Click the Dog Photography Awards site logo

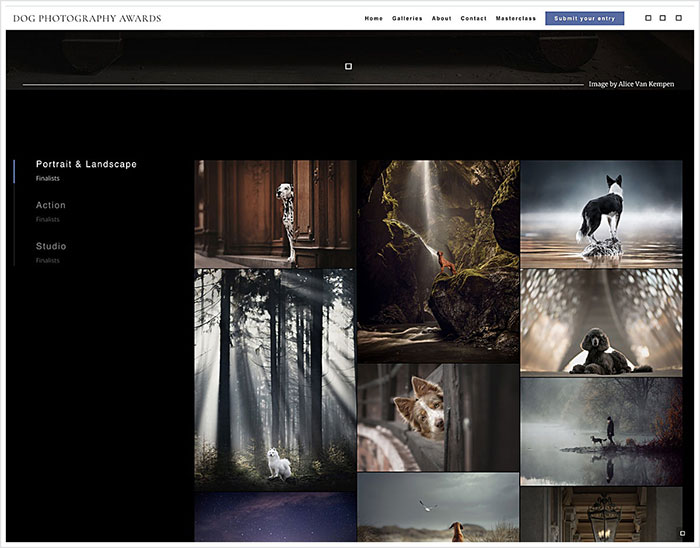click(86, 18)
